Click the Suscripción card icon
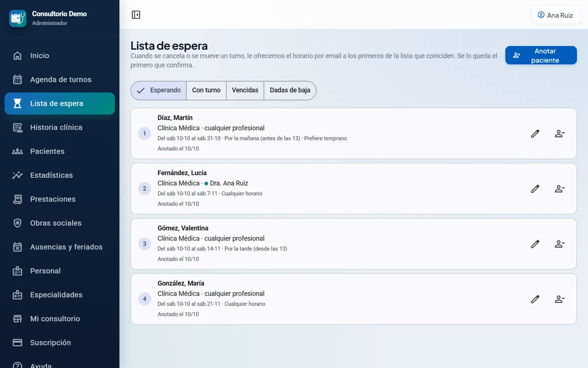This screenshot has width=588, height=368. pos(18,342)
